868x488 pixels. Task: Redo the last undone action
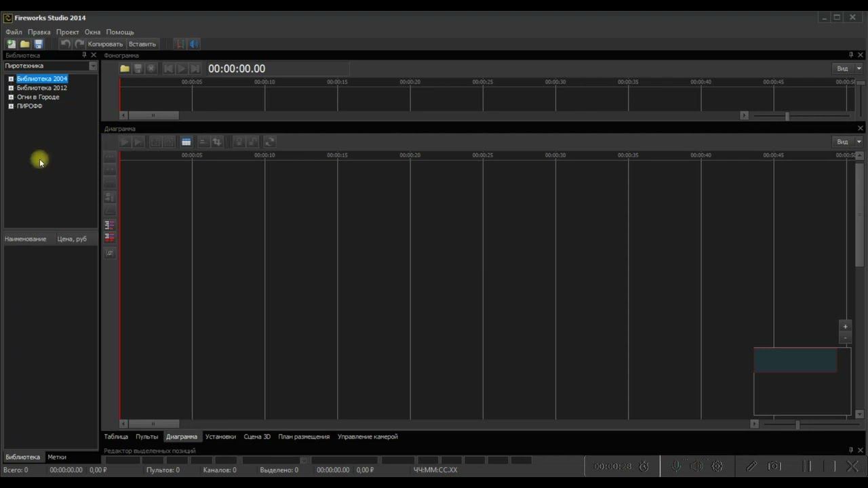[79, 44]
